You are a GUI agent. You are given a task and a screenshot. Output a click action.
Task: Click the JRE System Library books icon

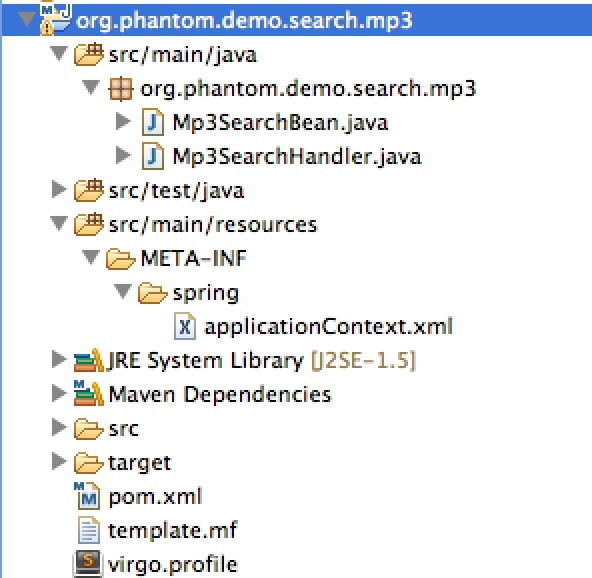pos(88,361)
